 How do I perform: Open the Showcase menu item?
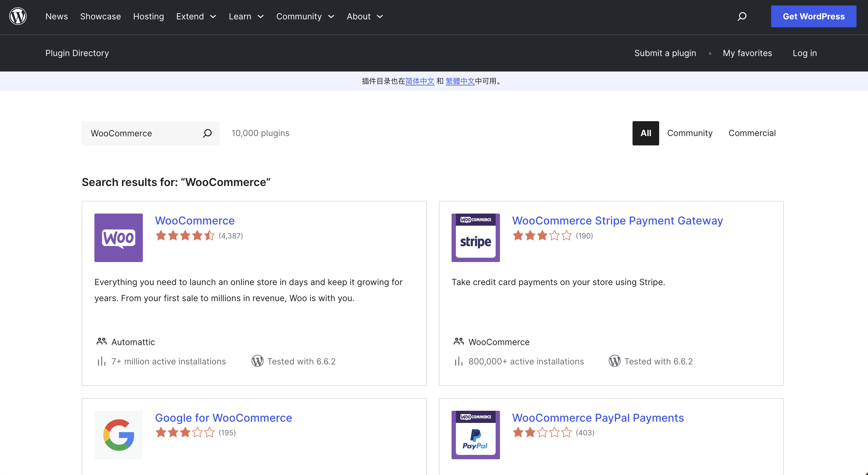tap(100, 17)
